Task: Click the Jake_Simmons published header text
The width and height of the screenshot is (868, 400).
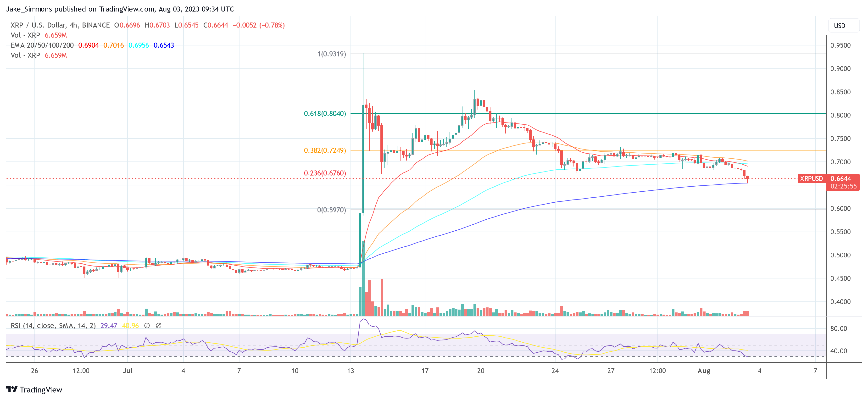Action: [120, 9]
